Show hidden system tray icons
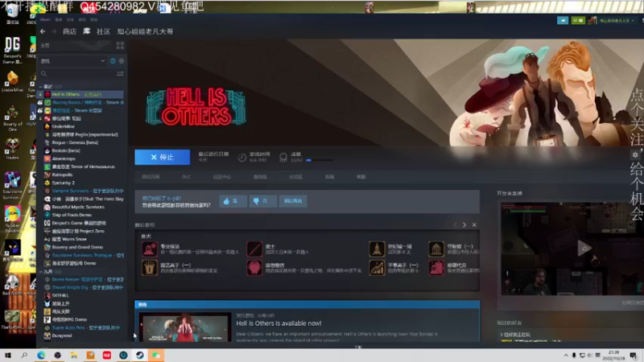Image resolution: width=644 pixels, height=362 pixels. (x=566, y=356)
